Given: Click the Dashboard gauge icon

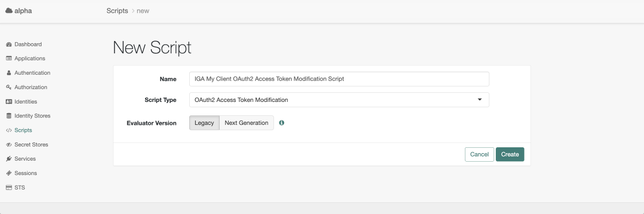Looking at the screenshot, I should [9, 44].
